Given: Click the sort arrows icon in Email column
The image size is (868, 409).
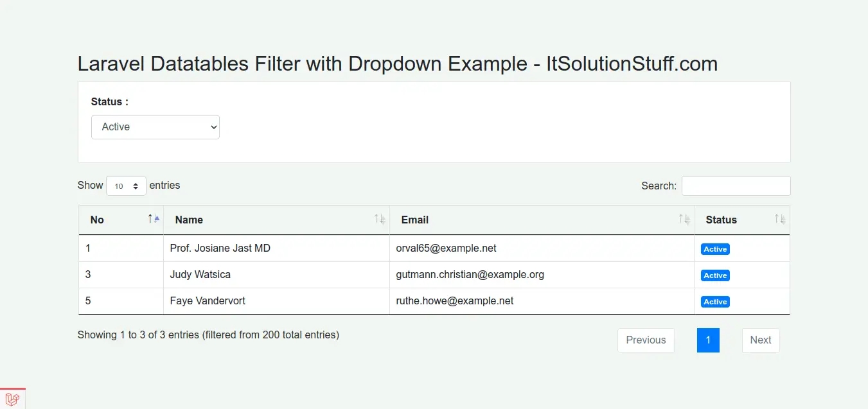Looking at the screenshot, I should (x=684, y=219).
